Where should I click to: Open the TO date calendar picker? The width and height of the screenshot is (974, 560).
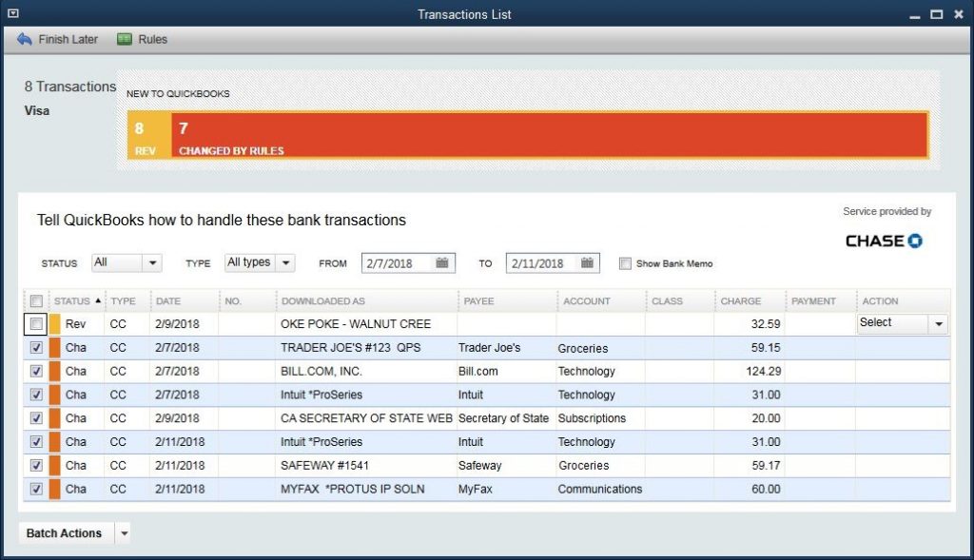pos(587,262)
